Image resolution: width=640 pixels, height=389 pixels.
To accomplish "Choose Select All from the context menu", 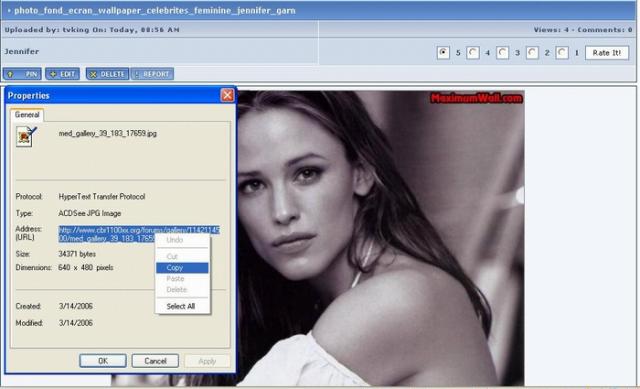I will pyautogui.click(x=182, y=306).
